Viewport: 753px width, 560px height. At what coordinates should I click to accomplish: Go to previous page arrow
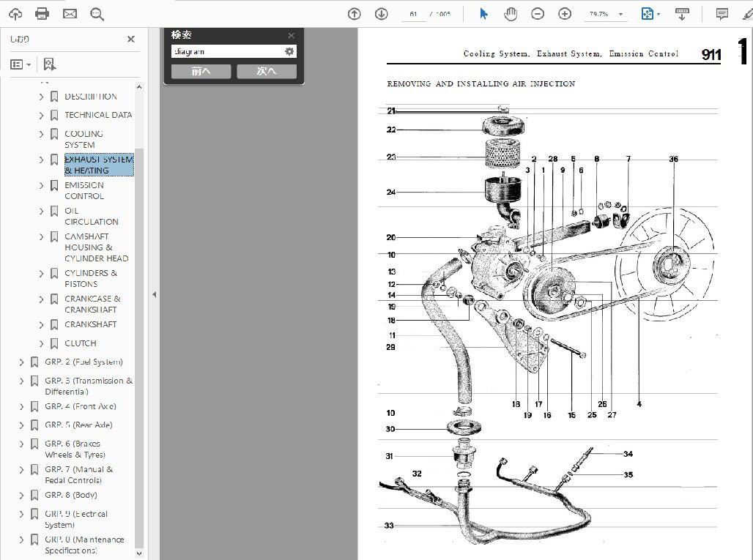354,14
